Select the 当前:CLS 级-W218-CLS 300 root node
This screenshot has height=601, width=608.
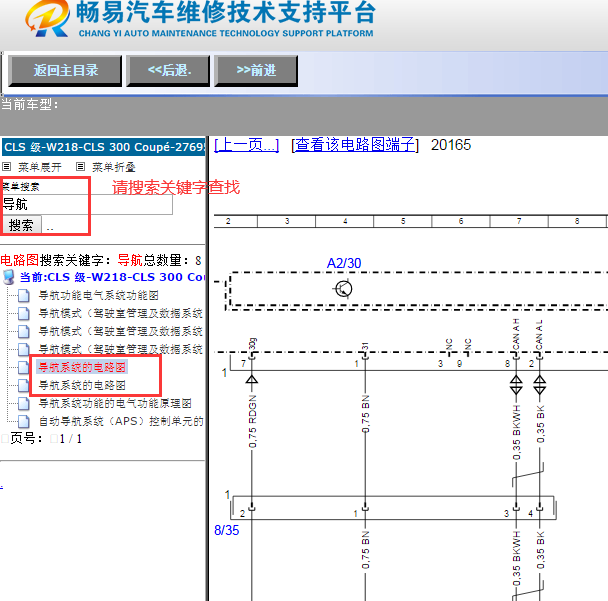(x=112, y=277)
